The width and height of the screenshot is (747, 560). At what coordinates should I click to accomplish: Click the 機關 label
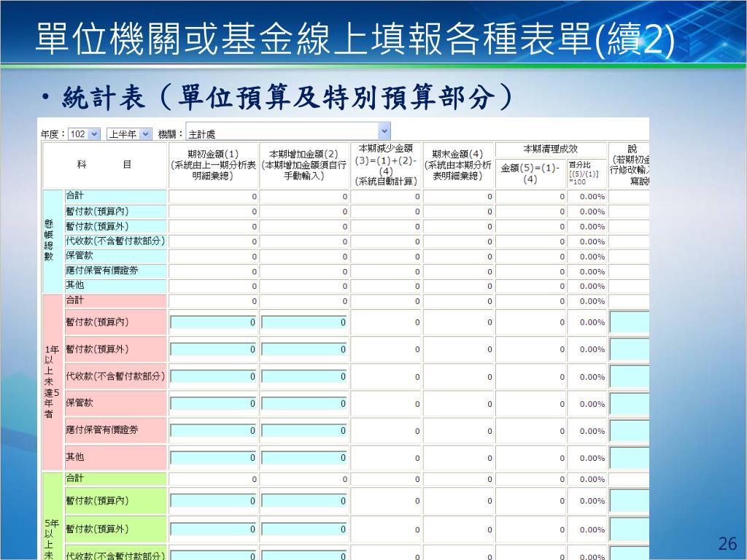(171, 135)
